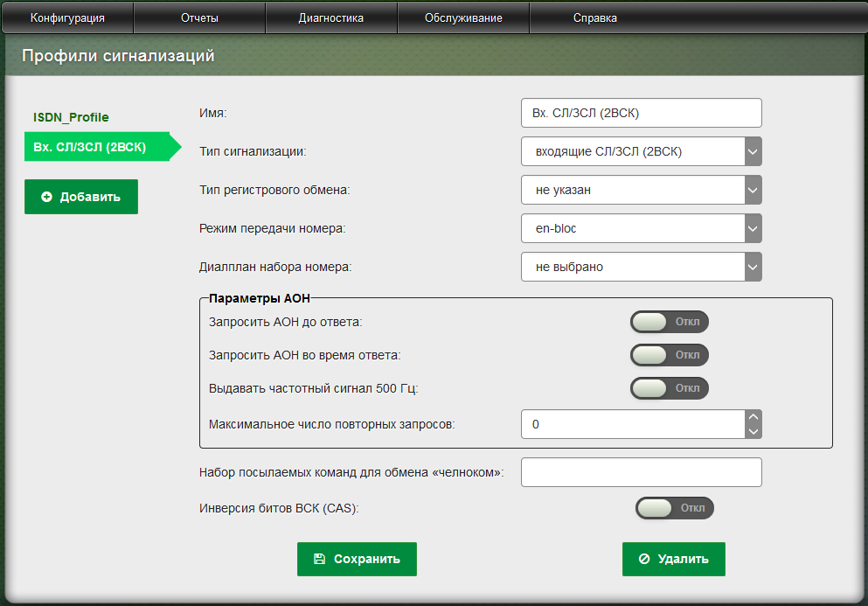Open the Диалплан набора номера dropdown

pyautogui.click(x=641, y=267)
